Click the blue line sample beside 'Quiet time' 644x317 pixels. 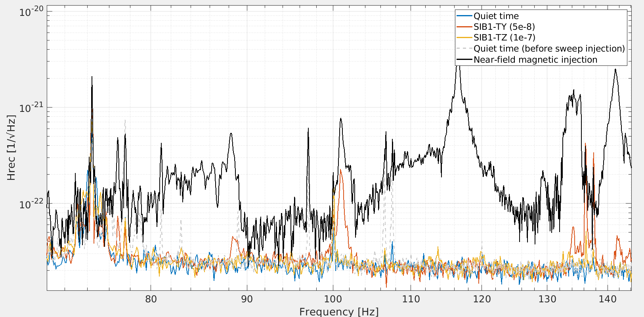(464, 16)
